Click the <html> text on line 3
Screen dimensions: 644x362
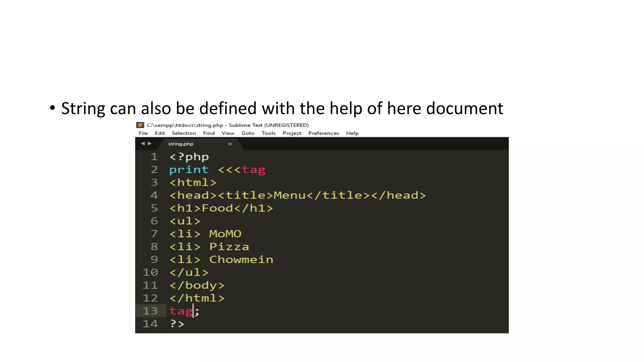(193, 183)
